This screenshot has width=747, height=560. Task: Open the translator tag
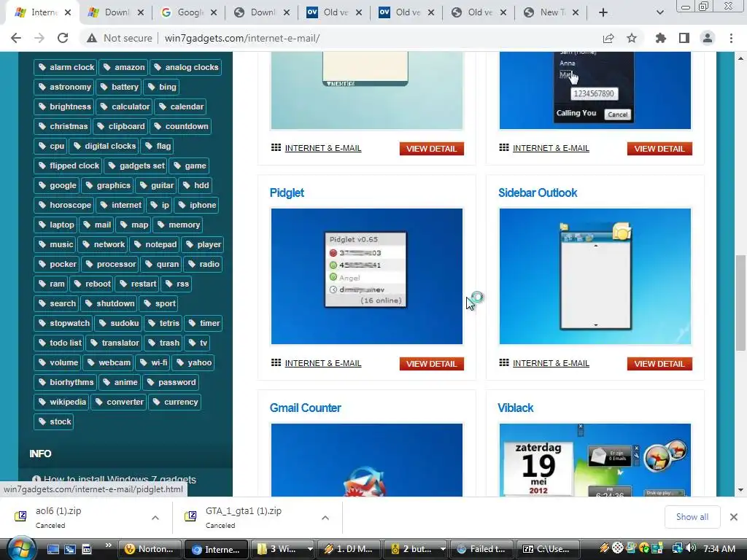114,343
